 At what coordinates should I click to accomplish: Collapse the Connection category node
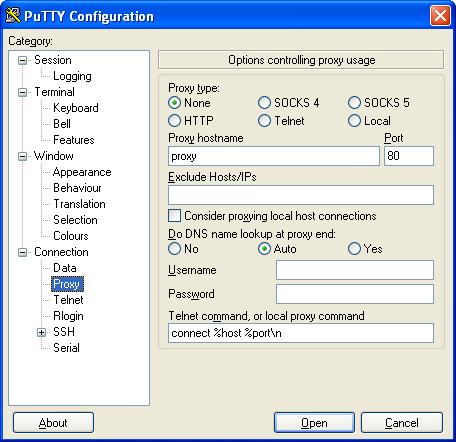[x=22, y=252]
